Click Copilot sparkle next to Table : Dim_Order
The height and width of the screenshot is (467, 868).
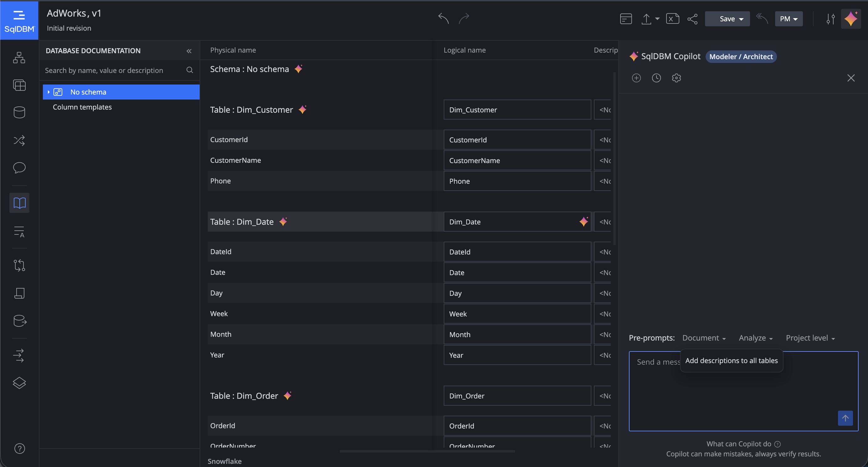pyautogui.click(x=288, y=396)
